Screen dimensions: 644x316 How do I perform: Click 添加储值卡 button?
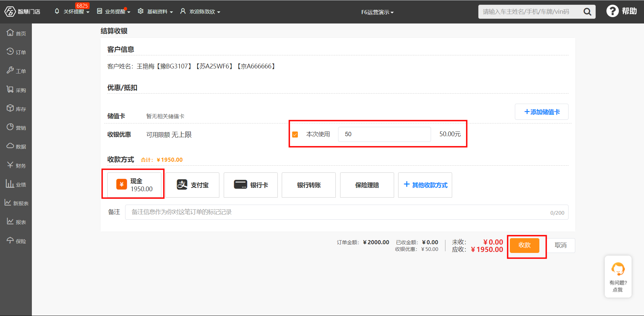(541, 112)
